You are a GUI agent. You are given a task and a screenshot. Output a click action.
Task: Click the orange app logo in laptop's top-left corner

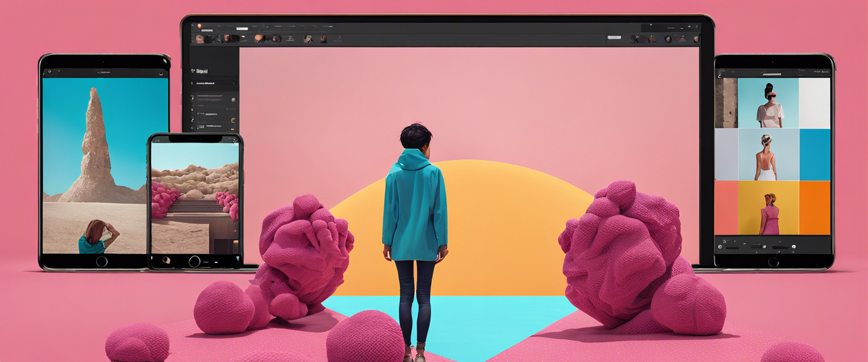click(198, 26)
